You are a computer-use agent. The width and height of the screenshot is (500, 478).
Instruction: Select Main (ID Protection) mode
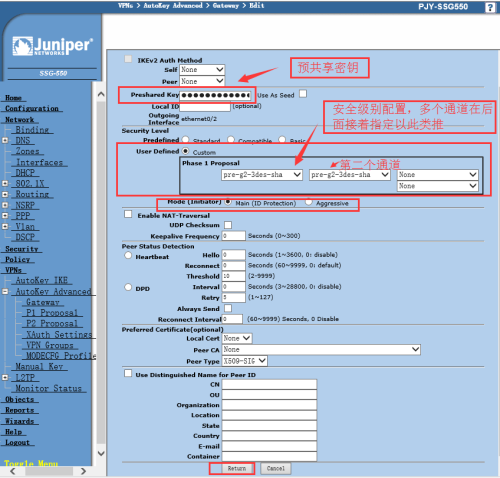tap(228, 202)
